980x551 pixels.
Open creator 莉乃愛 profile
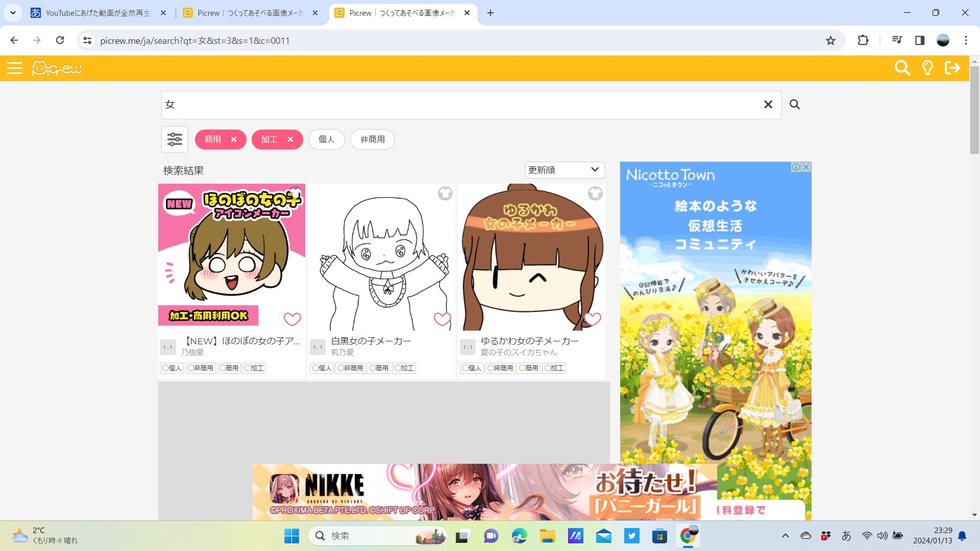point(342,353)
